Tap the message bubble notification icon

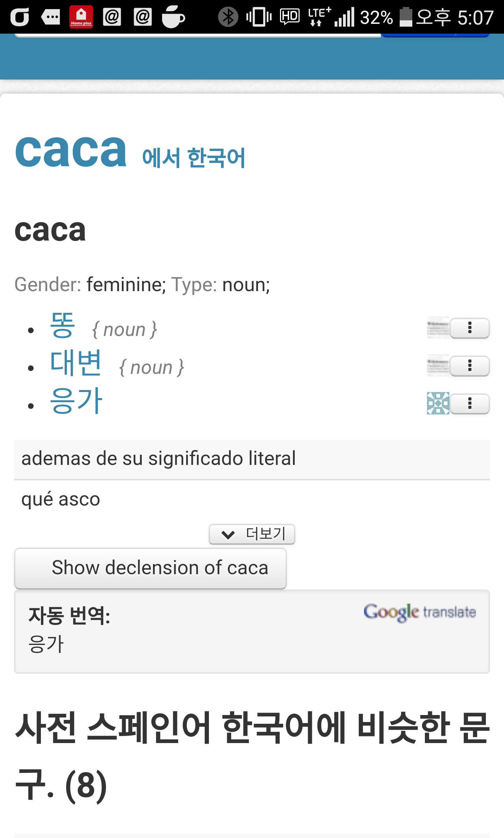click(51, 17)
